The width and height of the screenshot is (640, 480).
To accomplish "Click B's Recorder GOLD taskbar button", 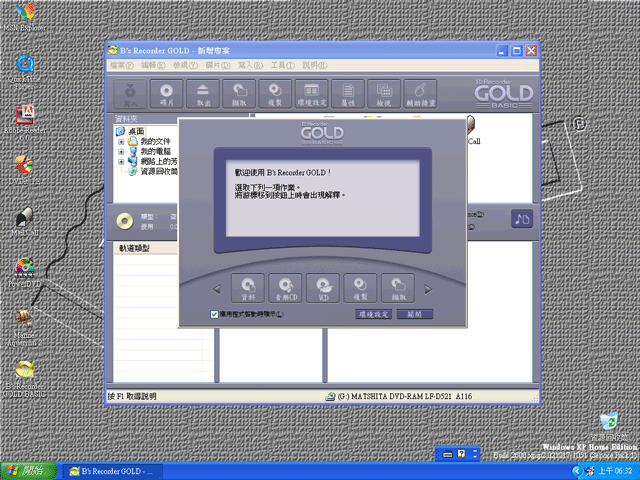I will [x=113, y=471].
